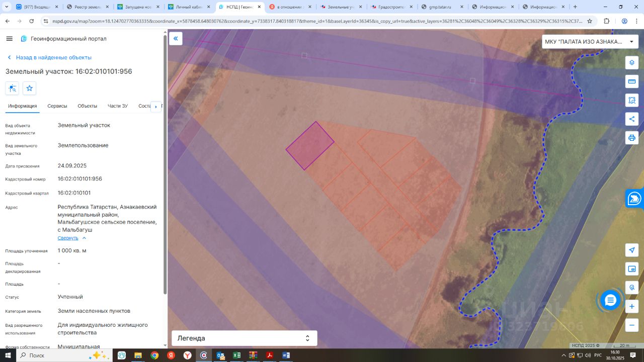Image resolution: width=644 pixels, height=362 pixels.
Task: Click the cadastral number 16:02:010101:956 value
Action: (80, 179)
